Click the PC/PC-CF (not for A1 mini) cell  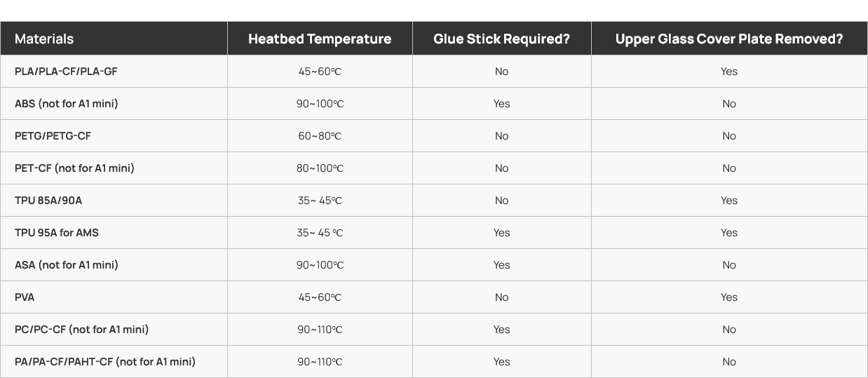(x=82, y=330)
